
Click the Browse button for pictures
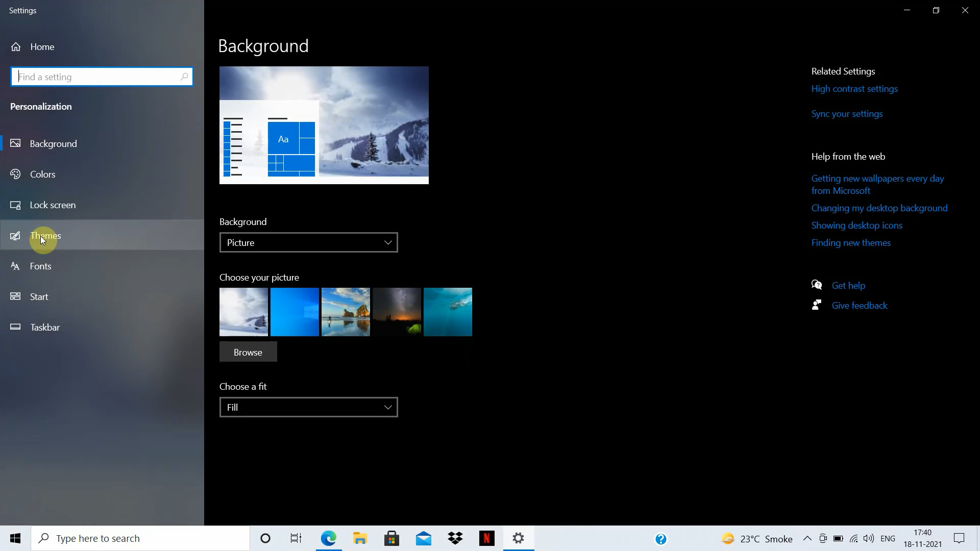click(248, 352)
